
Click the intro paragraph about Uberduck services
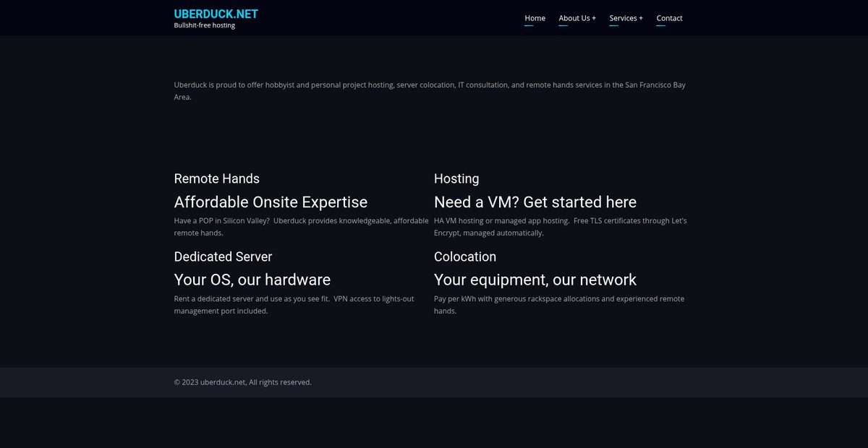430,91
